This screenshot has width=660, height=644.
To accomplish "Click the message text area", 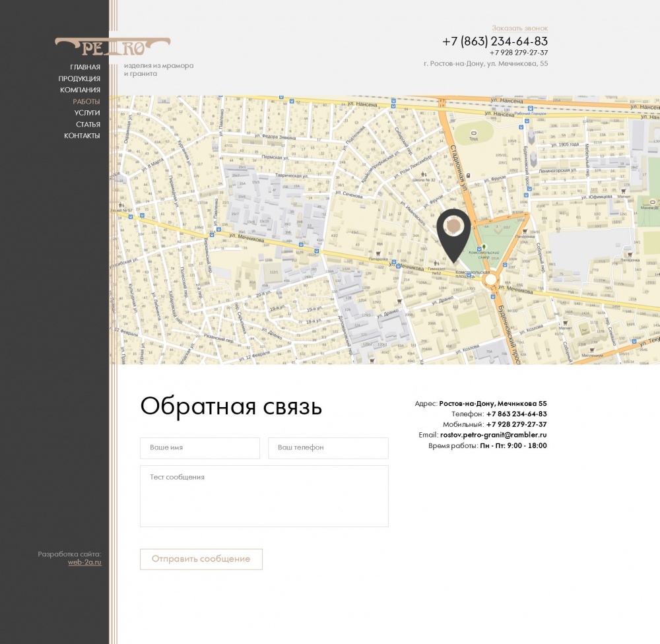I will [x=264, y=496].
